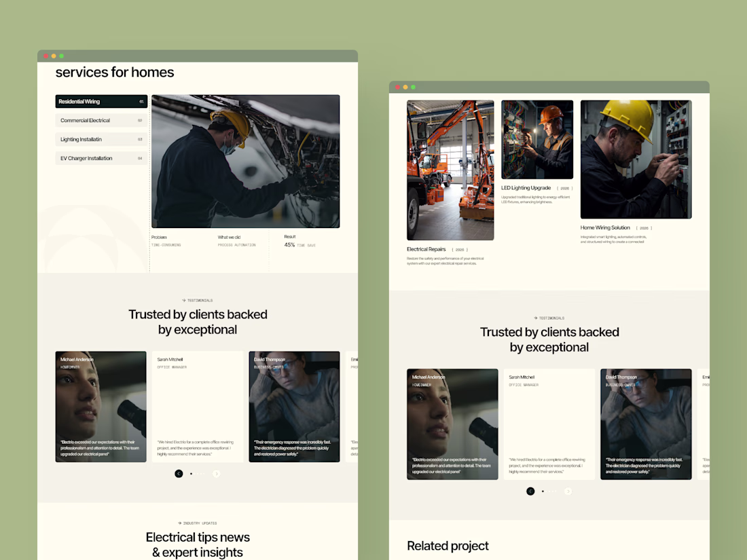Select Sarah Mitchell testimonial card in right window

(x=549, y=424)
